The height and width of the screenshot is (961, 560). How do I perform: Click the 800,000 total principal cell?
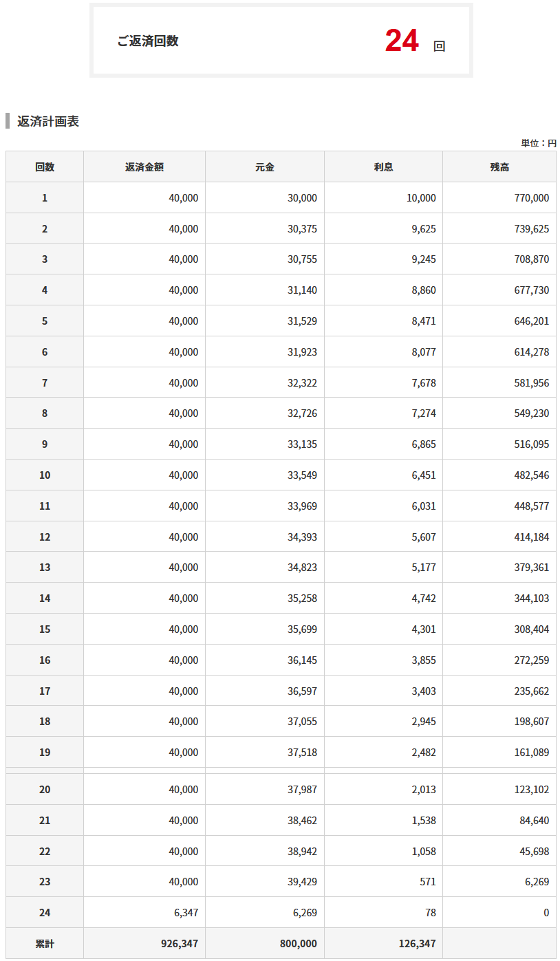(x=298, y=944)
